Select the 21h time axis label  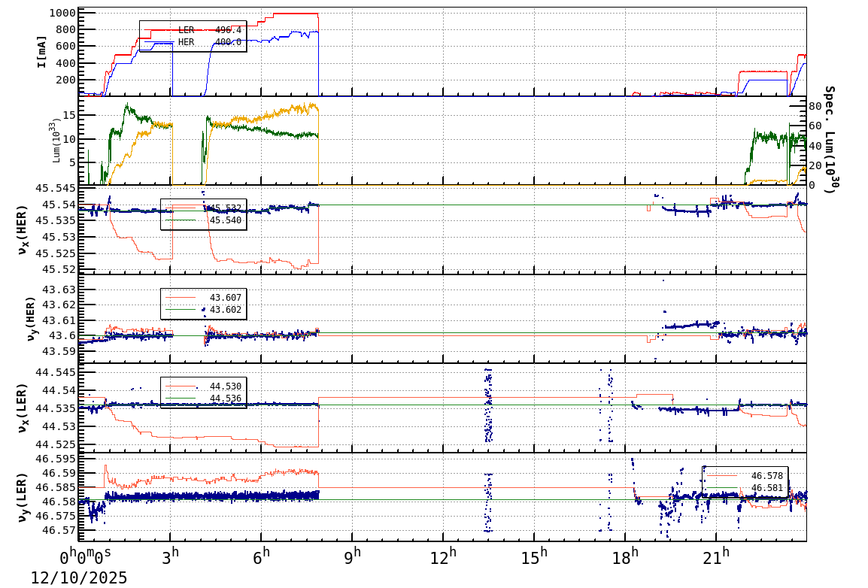pos(716,556)
